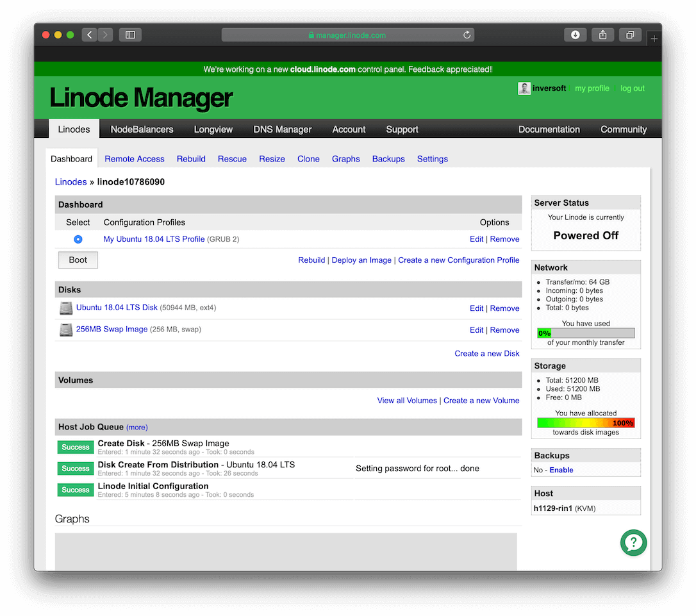Click Create a new Disk
The image size is (696, 616).
pyautogui.click(x=486, y=354)
